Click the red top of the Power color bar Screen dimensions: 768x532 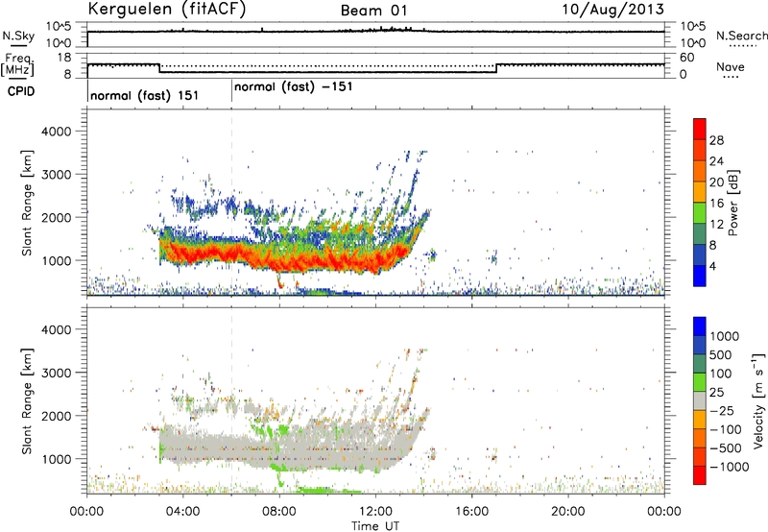(x=700, y=127)
